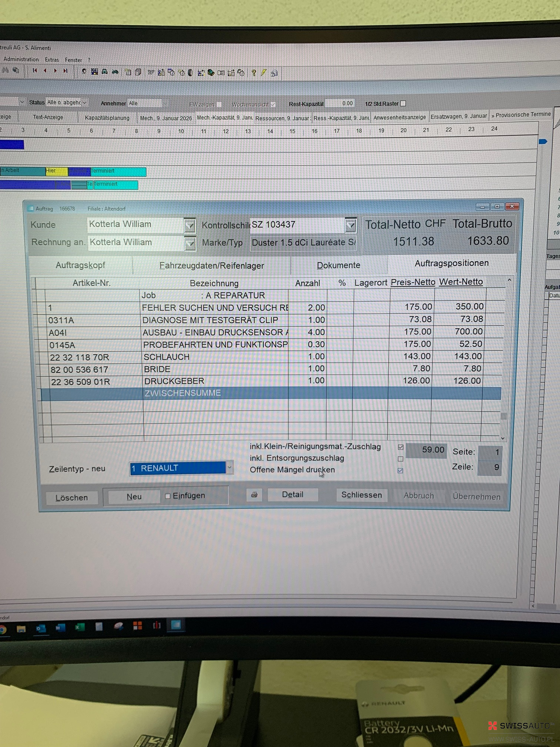Print the order using the printer icon

coord(254,495)
